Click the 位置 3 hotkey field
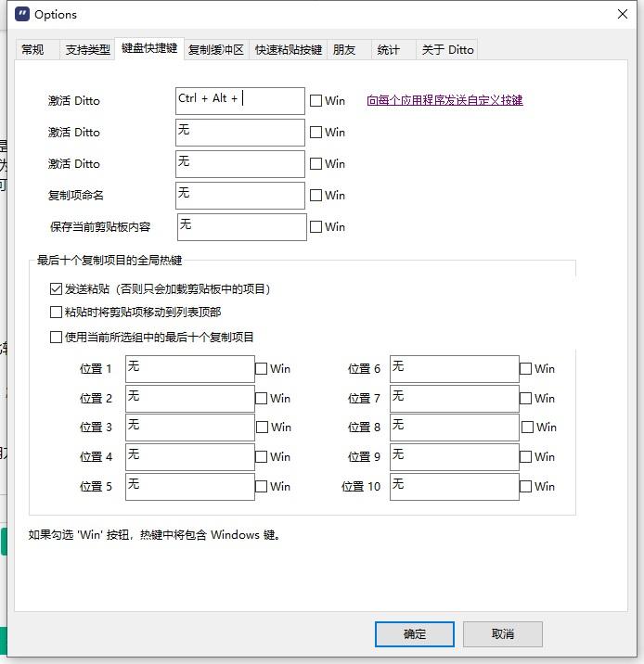This screenshot has width=644, height=664. click(190, 428)
